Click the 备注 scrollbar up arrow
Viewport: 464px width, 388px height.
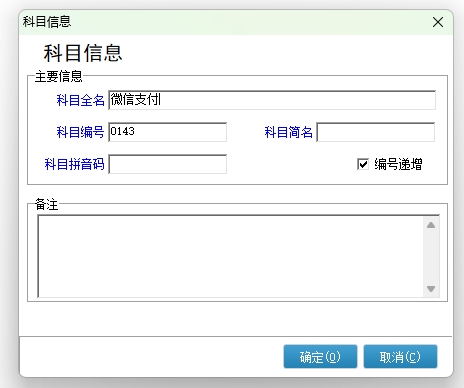pos(431,225)
